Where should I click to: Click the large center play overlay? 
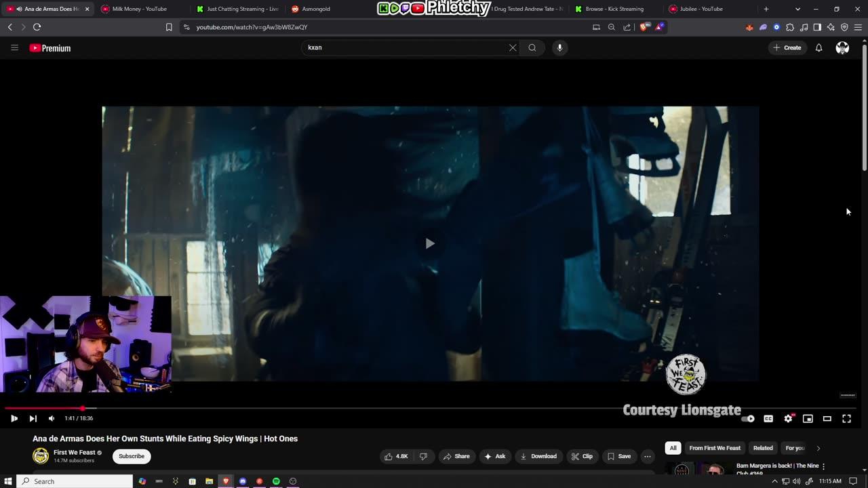coord(430,243)
